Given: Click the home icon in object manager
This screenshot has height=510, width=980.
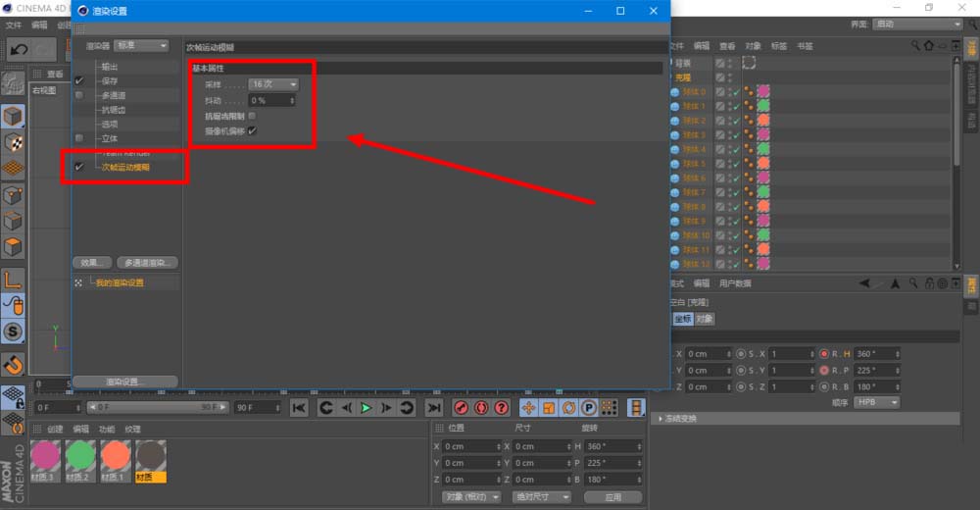Looking at the screenshot, I should pyautogui.click(x=929, y=46).
